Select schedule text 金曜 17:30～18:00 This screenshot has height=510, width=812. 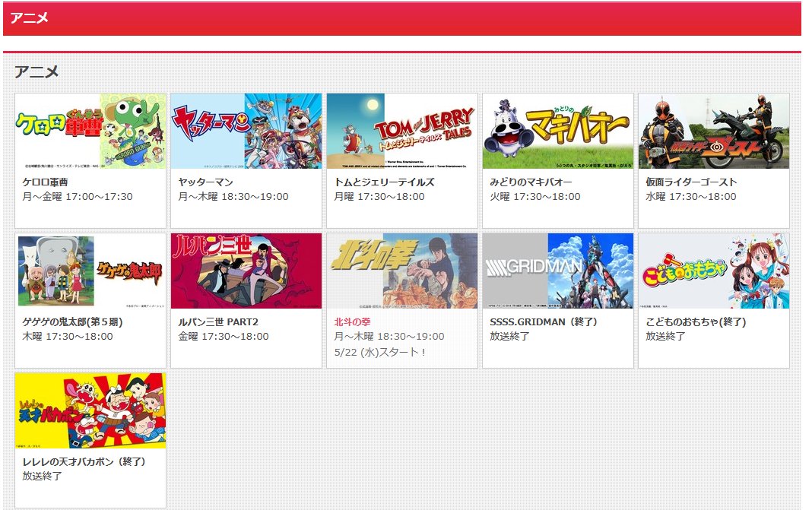[x=224, y=337]
